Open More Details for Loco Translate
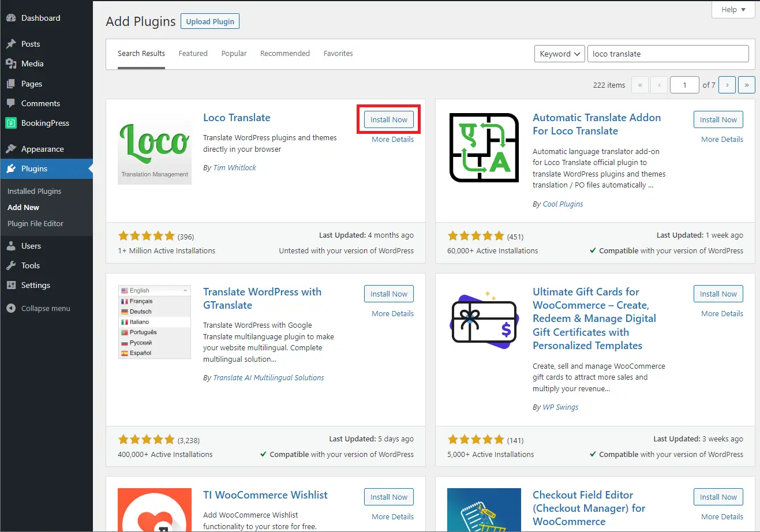 (x=392, y=139)
